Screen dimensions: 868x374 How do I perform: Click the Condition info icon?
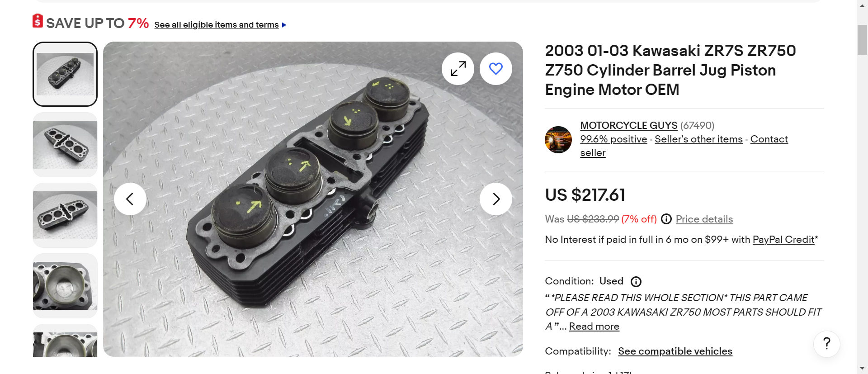tap(636, 282)
